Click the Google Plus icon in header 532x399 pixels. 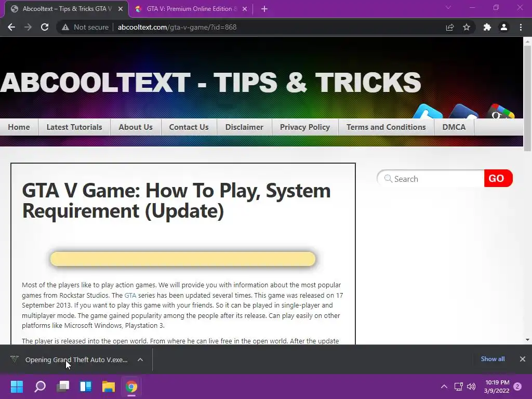[499, 112]
